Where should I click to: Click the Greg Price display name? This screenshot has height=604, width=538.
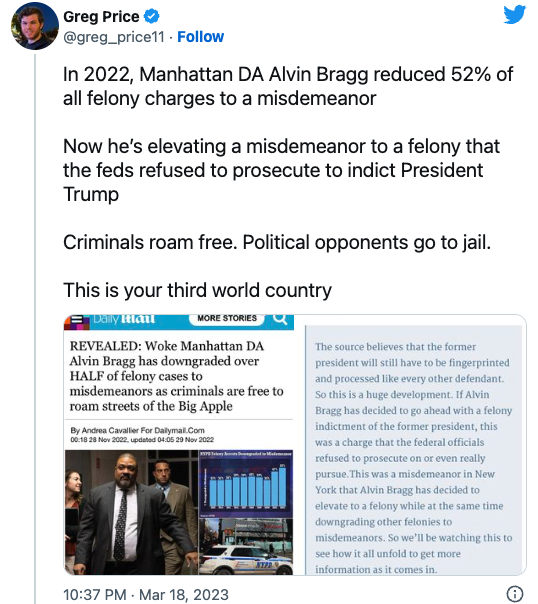101,17
